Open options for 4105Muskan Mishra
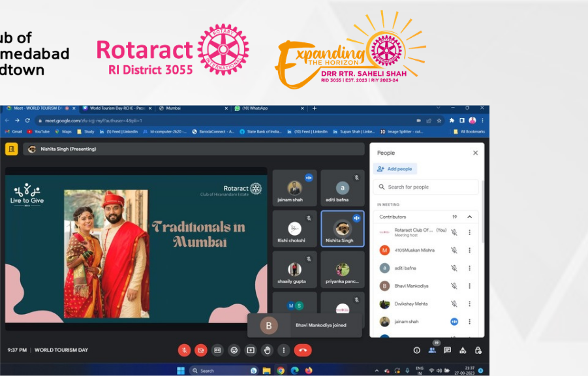The image size is (588, 376). (x=469, y=250)
